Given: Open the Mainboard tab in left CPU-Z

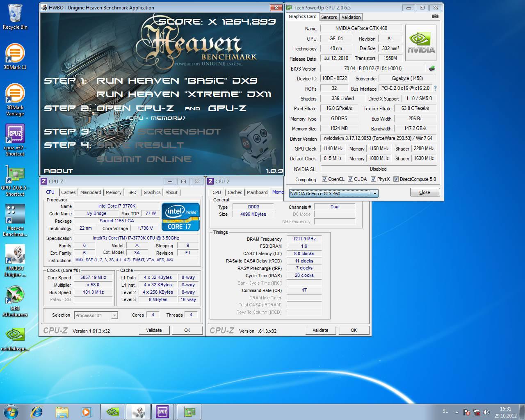Looking at the screenshot, I should pyautogui.click(x=91, y=192).
